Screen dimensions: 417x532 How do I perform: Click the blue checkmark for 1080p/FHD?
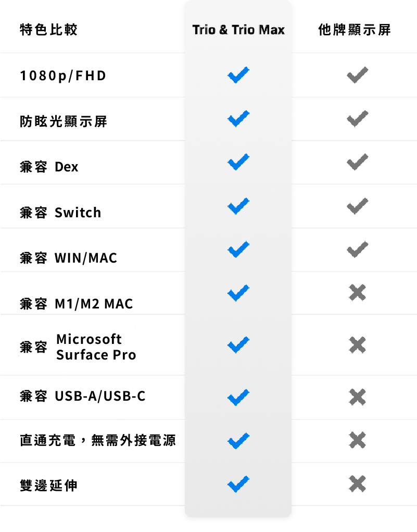click(238, 76)
